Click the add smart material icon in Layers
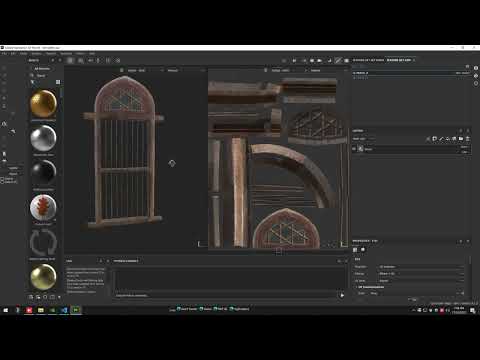The width and height of the screenshot is (480, 360). click(x=454, y=139)
